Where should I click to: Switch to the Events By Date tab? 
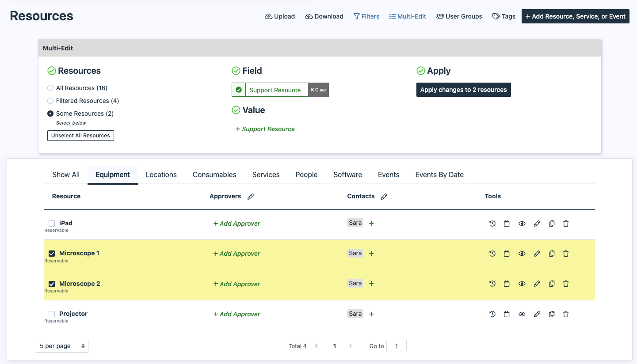[439, 174]
